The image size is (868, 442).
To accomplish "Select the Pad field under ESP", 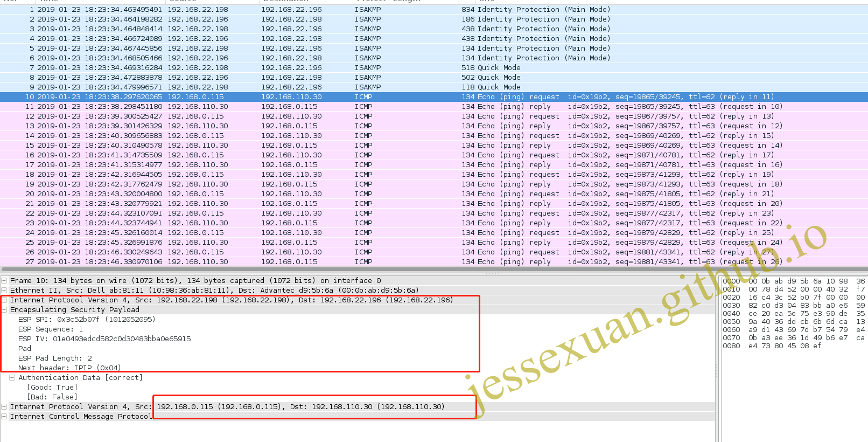I will tap(25, 348).
